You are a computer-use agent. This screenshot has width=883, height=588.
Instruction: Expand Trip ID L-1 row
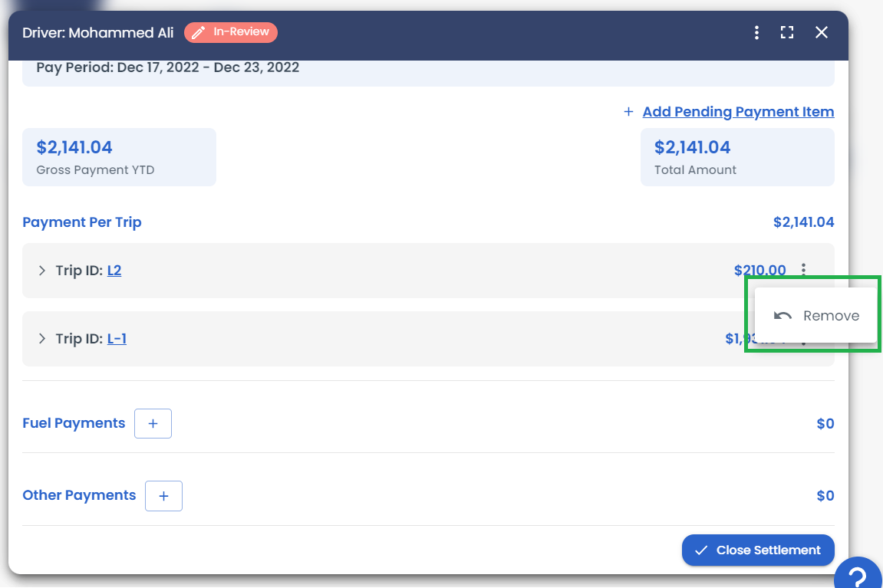(42, 338)
